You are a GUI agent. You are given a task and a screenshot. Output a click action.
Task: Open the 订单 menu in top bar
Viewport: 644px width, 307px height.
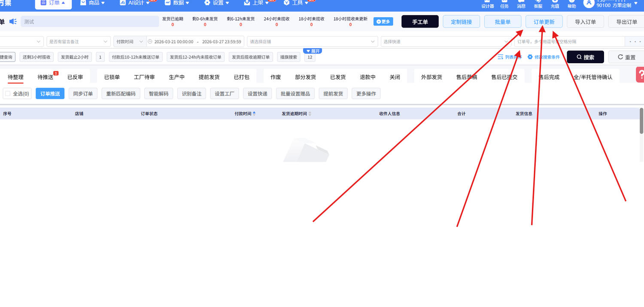point(53,3)
